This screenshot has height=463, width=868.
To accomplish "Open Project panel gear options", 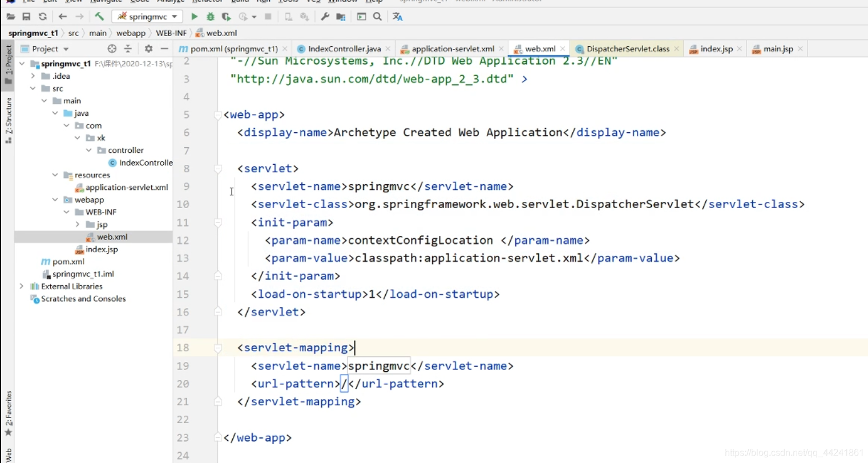I will (x=148, y=49).
